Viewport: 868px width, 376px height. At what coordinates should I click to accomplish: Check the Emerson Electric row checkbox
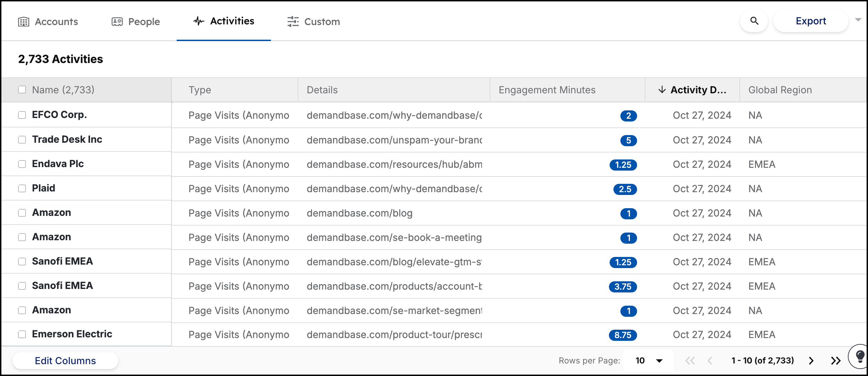pos(22,334)
